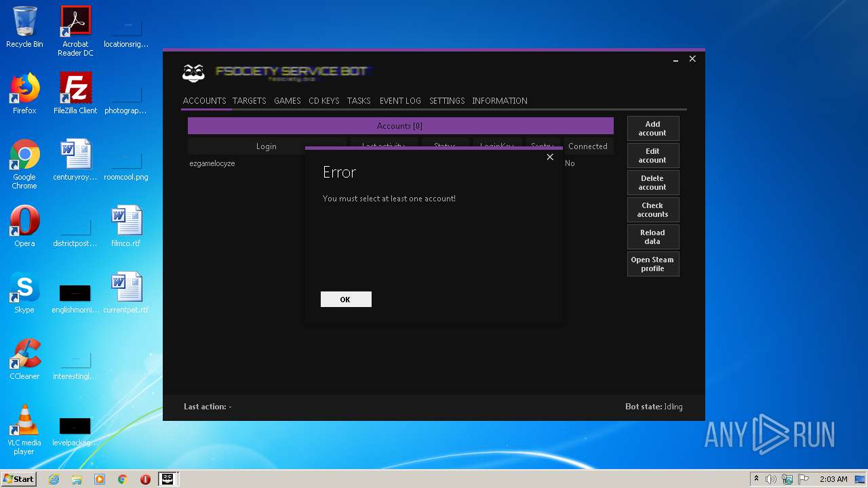
Task: Click the tray Action Center flag icon
Action: [804, 479]
